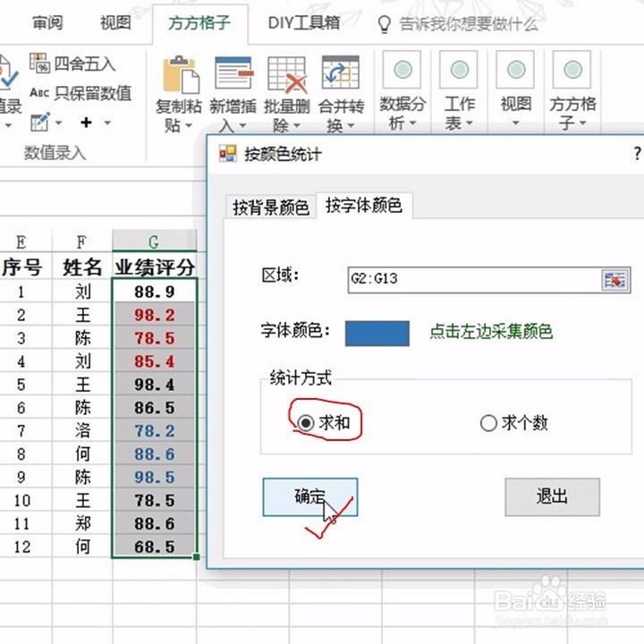Image resolution: width=644 pixels, height=644 pixels.
Task: Open the 视图 ribbon group icon
Action: pyautogui.click(x=515, y=70)
